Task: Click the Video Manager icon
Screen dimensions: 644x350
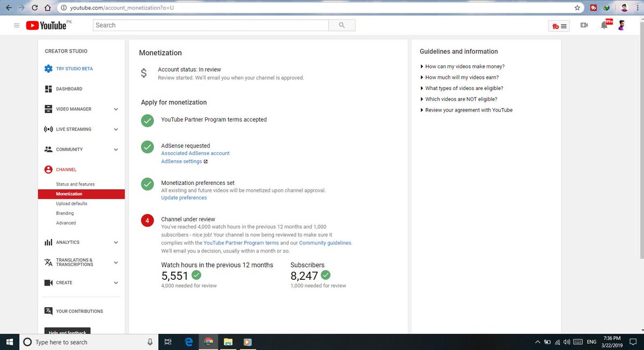Action: (48, 109)
